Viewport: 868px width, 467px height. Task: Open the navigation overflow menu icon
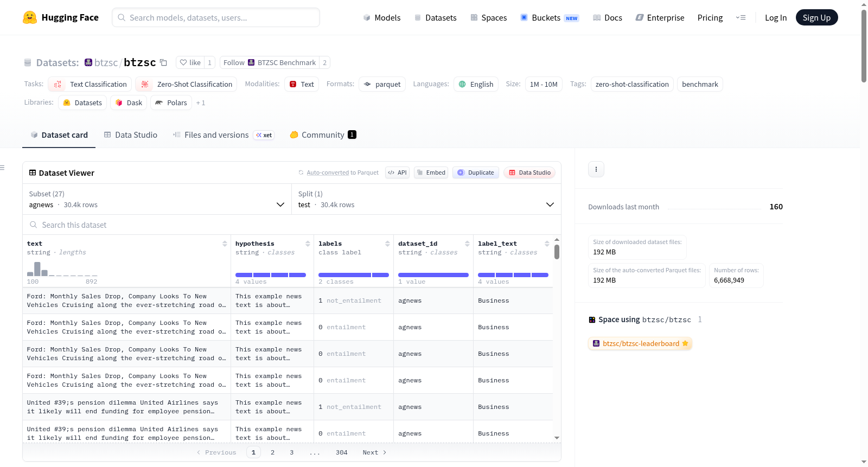[x=741, y=17]
